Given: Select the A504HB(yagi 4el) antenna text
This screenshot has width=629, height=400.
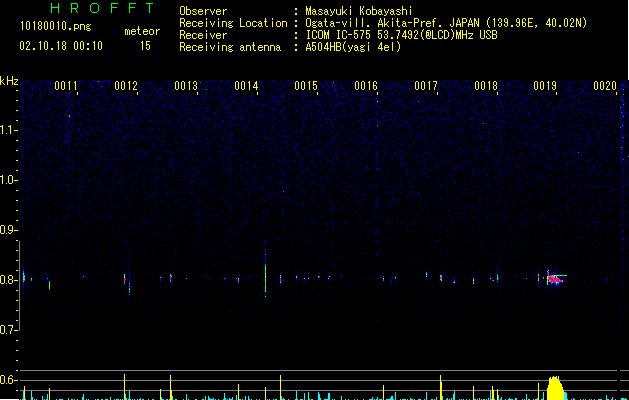Looking at the screenshot, I should pyautogui.click(x=353, y=47).
